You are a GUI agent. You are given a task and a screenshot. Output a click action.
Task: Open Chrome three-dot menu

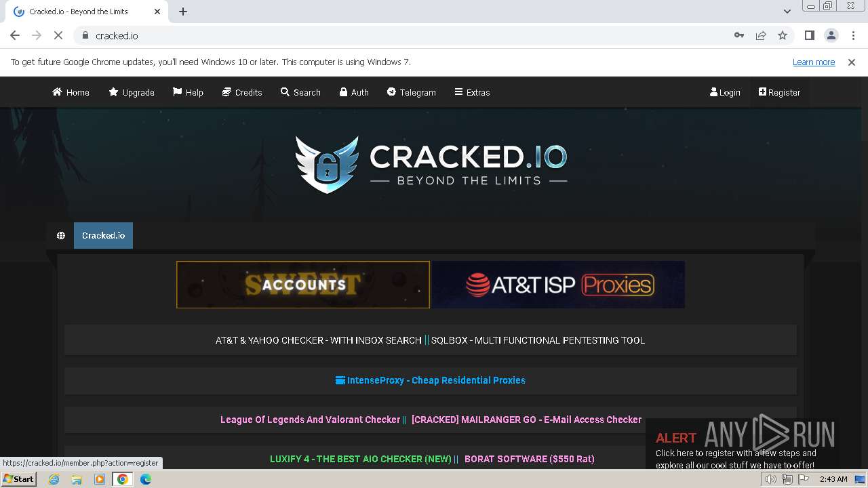(853, 35)
